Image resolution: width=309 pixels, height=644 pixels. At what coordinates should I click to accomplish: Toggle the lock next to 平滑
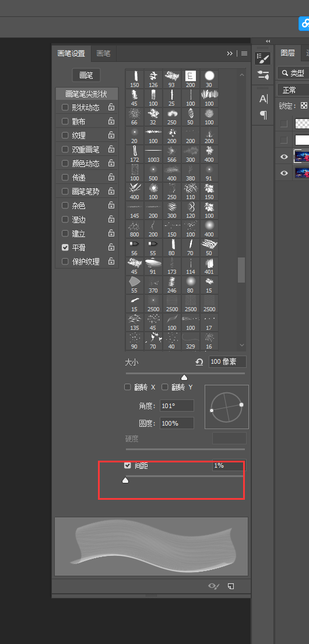[111, 247]
